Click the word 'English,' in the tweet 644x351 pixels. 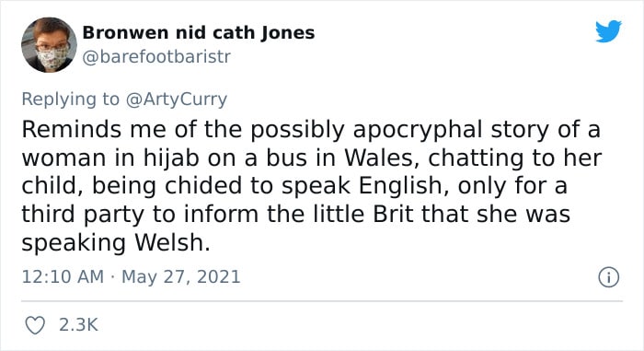click(405, 186)
